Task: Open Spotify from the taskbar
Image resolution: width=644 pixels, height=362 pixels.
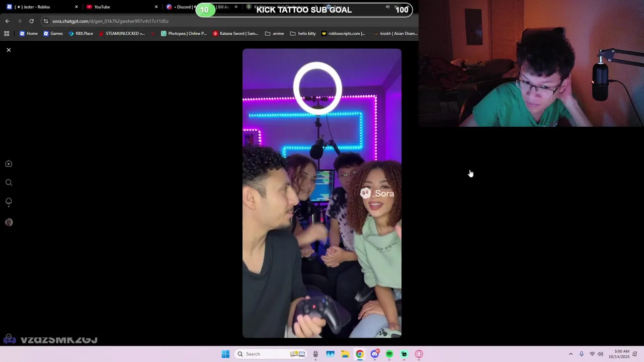Action: click(x=389, y=354)
